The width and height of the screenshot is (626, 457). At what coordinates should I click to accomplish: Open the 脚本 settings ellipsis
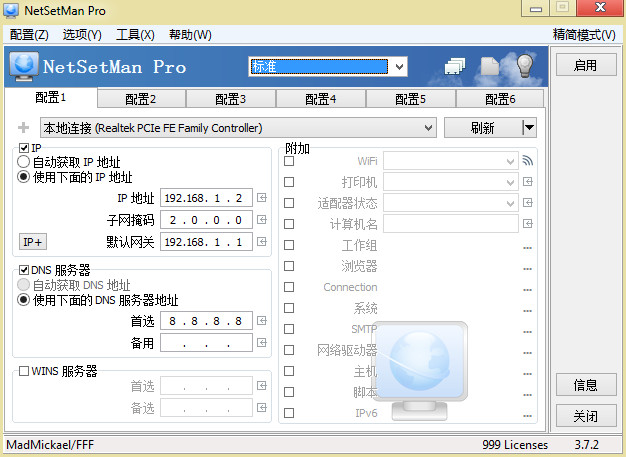(x=527, y=395)
